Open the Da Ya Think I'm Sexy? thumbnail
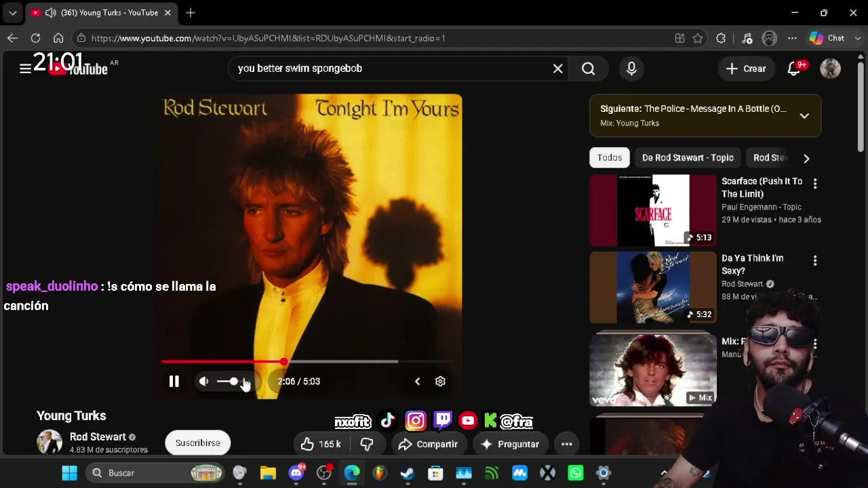 tap(653, 287)
